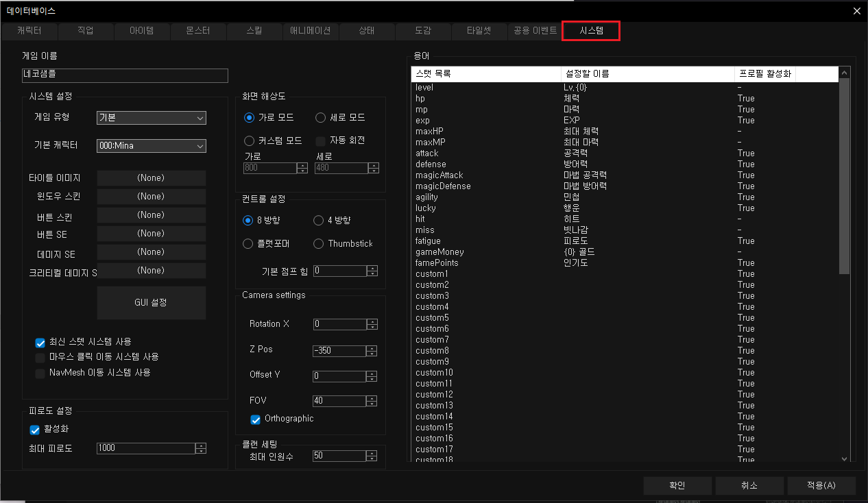Click the 기본 점프 힘 stepper
This screenshot has width=868, height=503.
[372, 271]
